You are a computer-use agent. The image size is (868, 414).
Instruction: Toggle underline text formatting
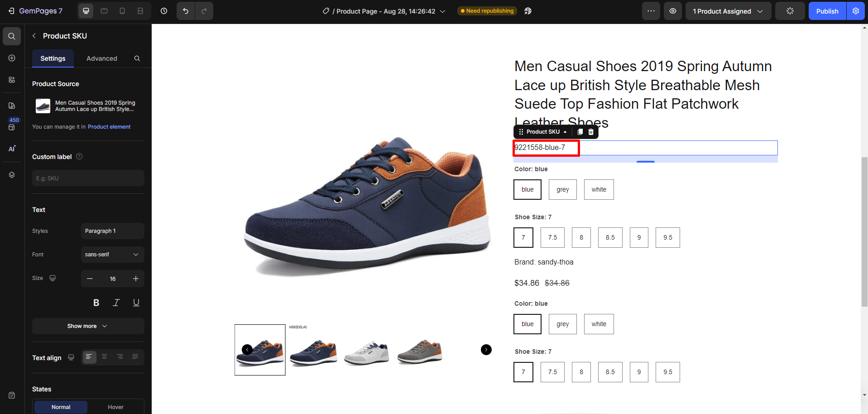point(136,303)
